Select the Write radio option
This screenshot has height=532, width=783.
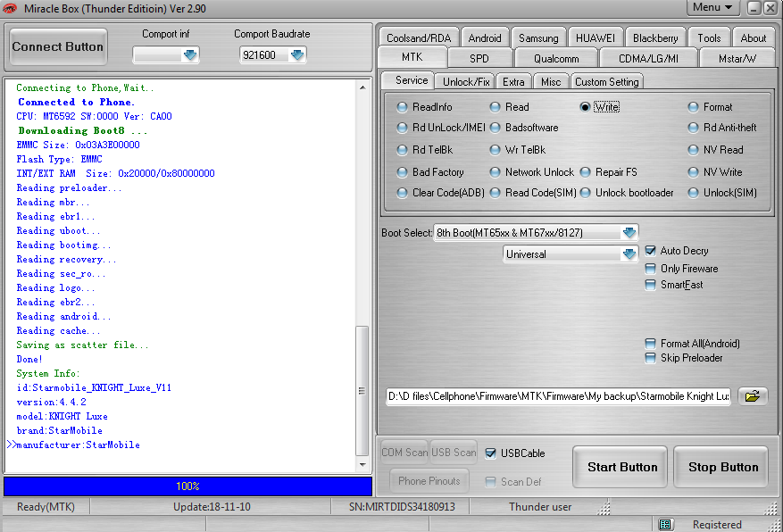pos(586,107)
